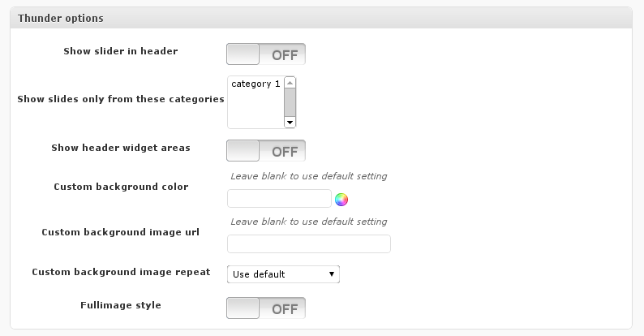Click the categories list scroll-down arrow
The height and width of the screenshot is (336, 644).
coord(290,123)
